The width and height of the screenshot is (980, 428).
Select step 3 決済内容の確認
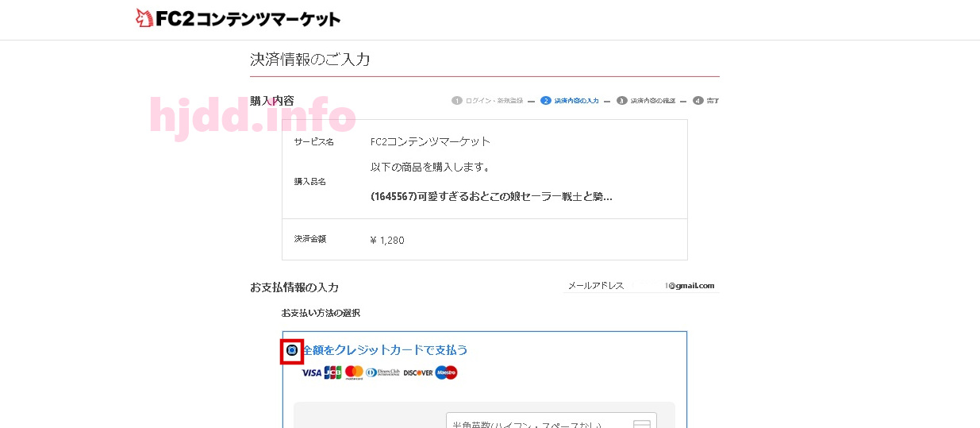(x=646, y=101)
